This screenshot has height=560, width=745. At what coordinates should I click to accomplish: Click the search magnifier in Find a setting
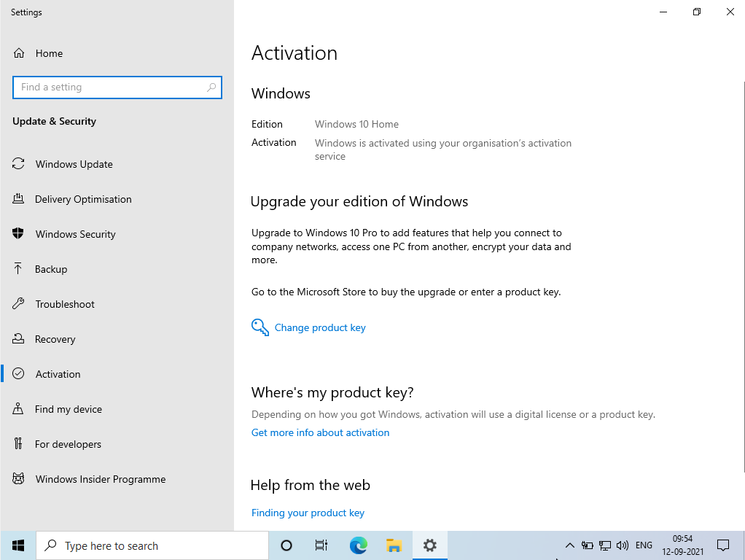pos(211,87)
